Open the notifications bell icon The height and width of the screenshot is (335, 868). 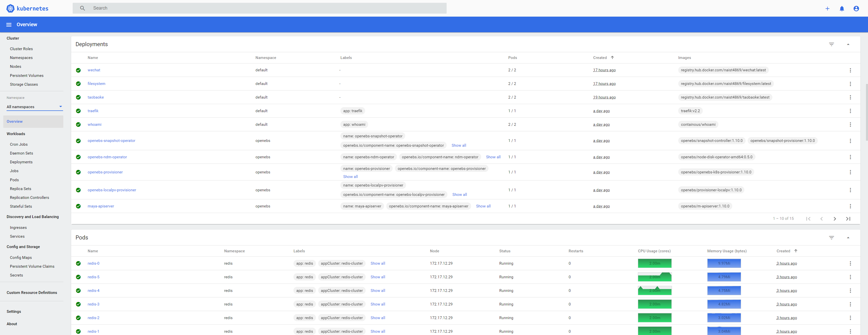pos(842,8)
